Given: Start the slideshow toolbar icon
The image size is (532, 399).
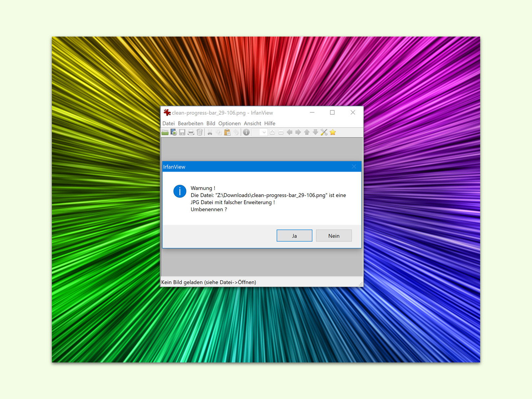Looking at the screenshot, I should pyautogui.click(x=174, y=132).
